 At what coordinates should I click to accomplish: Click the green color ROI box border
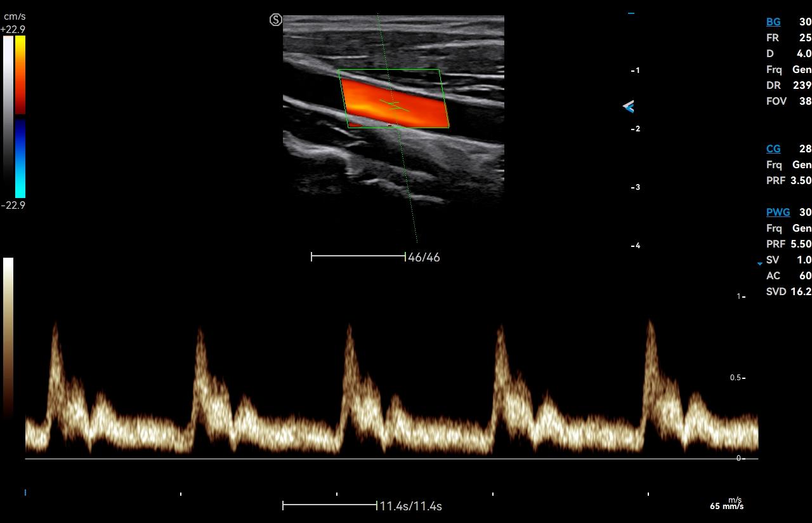[x=389, y=70]
